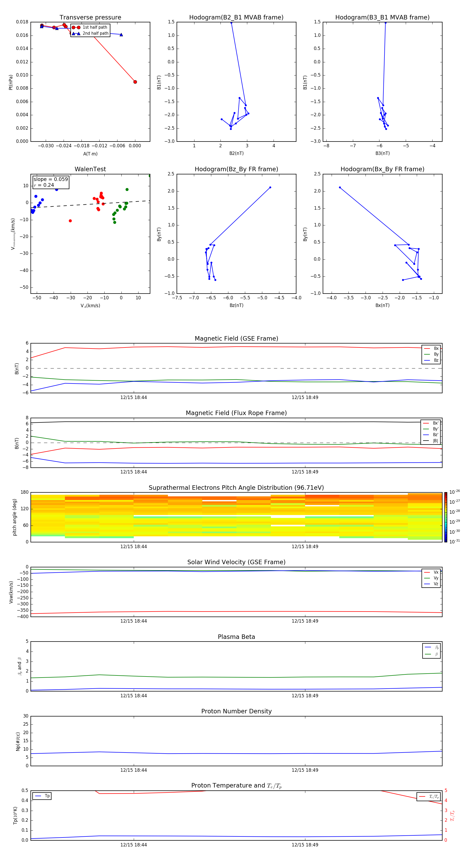Click the 'Magnetic Field (Flux Rope Frame)' title
Screen dimensions: 473x868
pyautogui.click(x=236, y=413)
